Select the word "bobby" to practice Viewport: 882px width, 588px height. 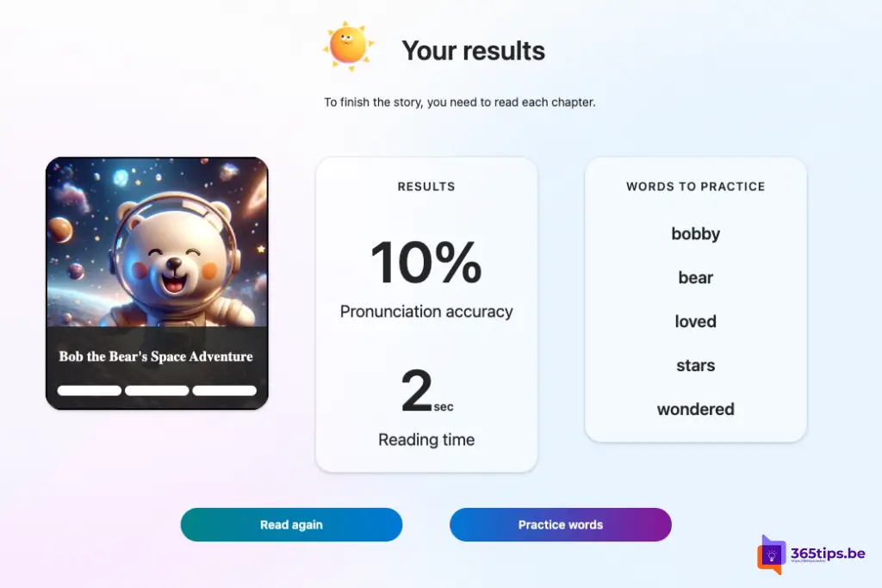(x=695, y=234)
